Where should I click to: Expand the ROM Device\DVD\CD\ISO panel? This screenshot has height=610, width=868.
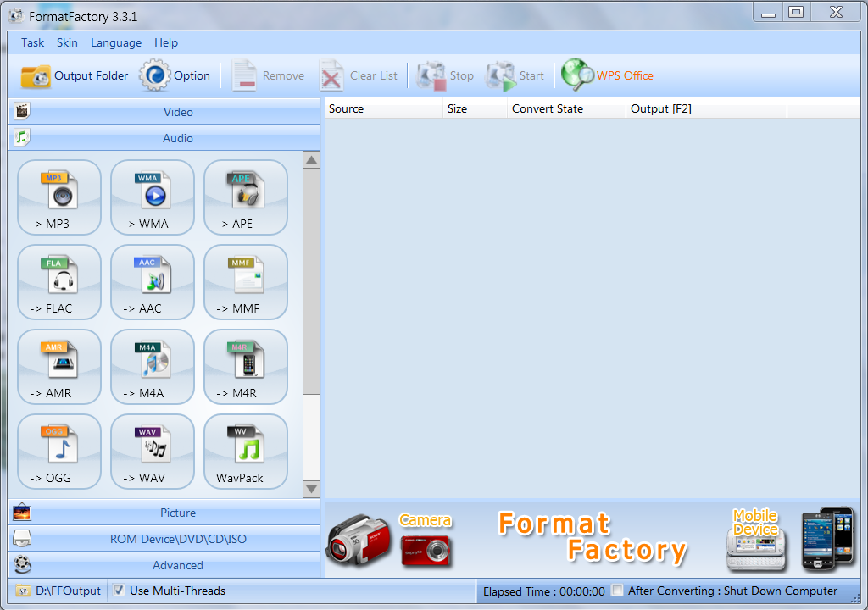click(x=165, y=539)
